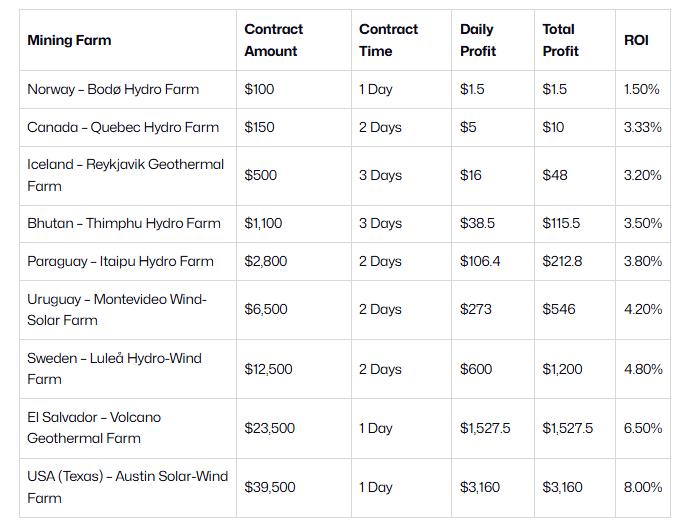Click the Contract Amount column header
Image resolution: width=688 pixels, height=528 pixels.
pos(274,41)
